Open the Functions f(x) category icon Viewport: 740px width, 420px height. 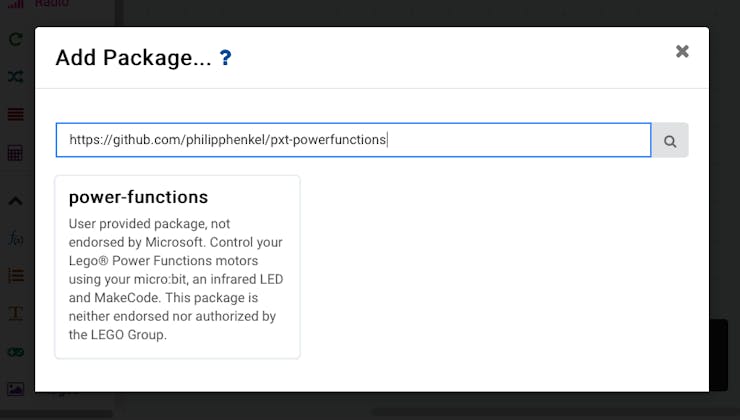pyautogui.click(x=16, y=239)
